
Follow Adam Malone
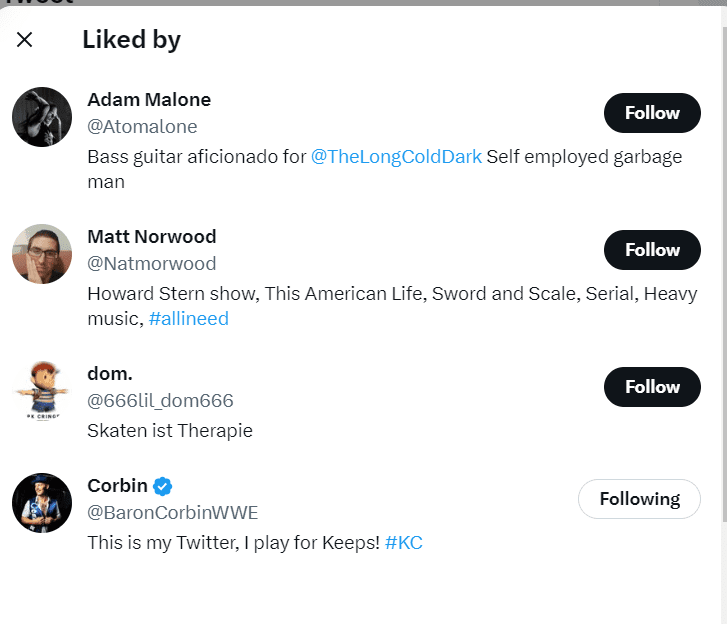coord(652,113)
